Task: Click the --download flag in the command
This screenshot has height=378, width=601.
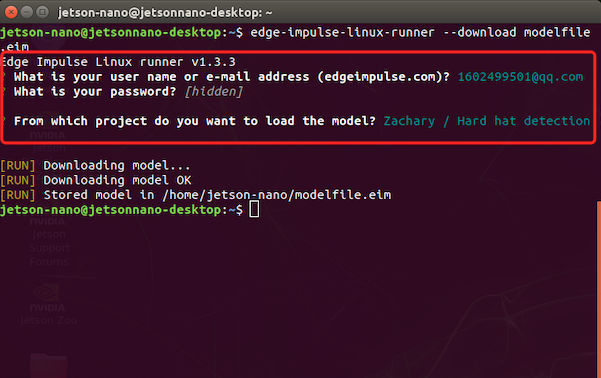Action: pyautogui.click(x=479, y=32)
